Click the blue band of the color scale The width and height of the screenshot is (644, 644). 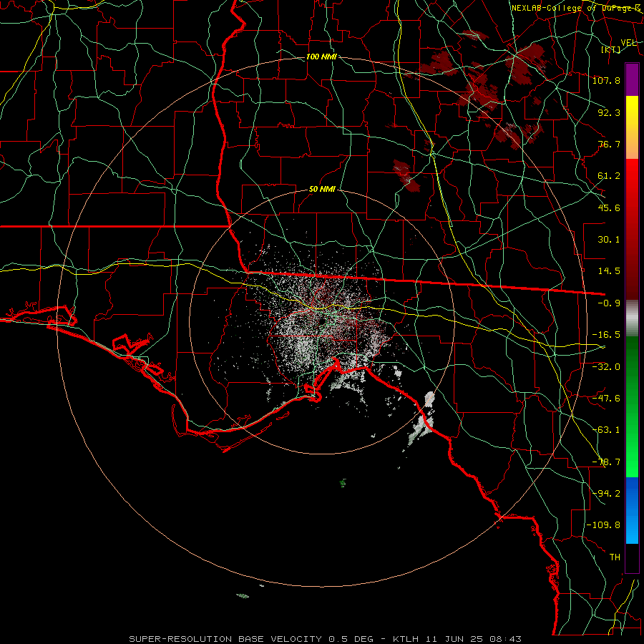click(x=632, y=510)
